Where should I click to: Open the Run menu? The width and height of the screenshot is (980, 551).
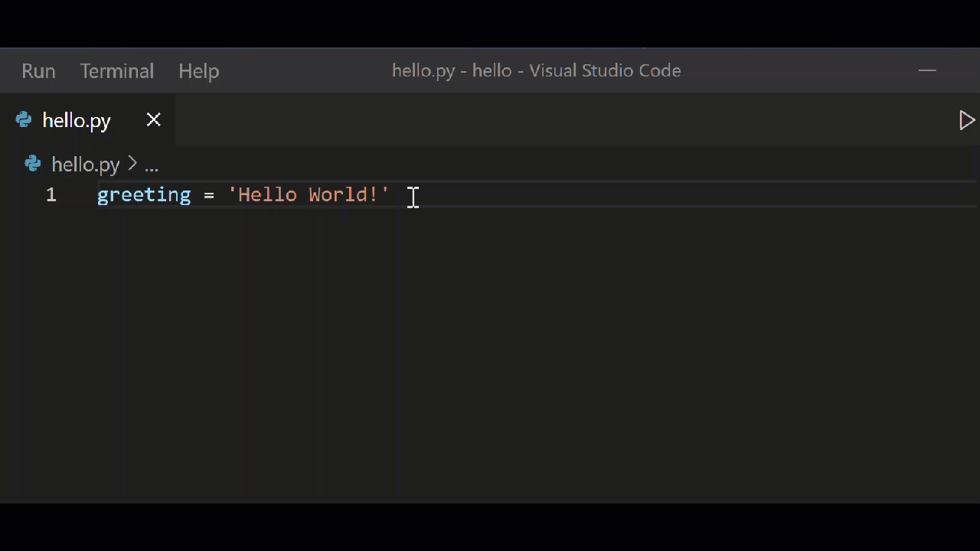pyautogui.click(x=38, y=70)
